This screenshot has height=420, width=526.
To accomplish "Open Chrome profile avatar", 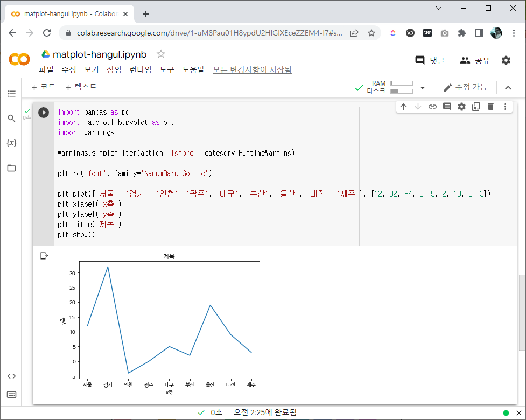I will (x=496, y=33).
